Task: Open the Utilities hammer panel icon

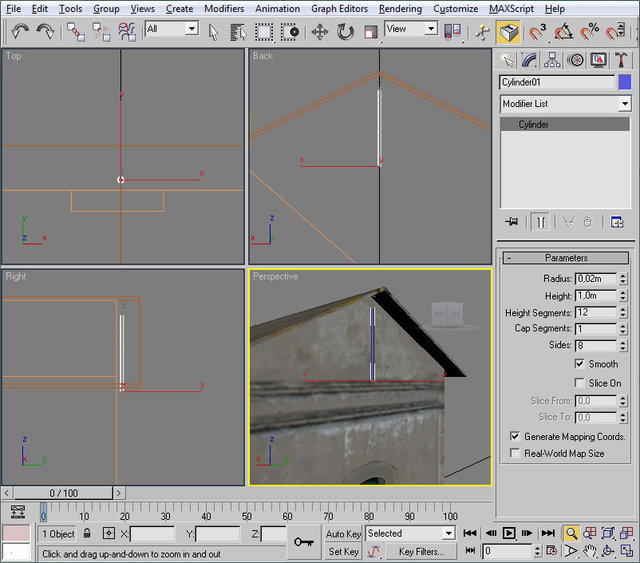Action: [620, 60]
